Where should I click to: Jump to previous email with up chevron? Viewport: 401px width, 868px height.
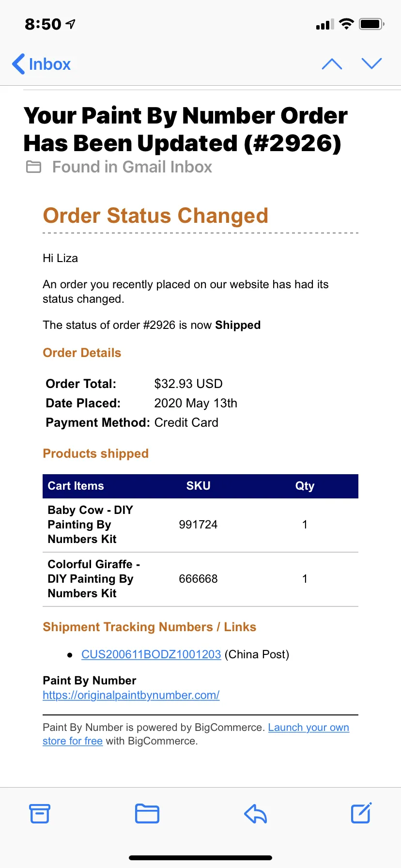coord(332,64)
